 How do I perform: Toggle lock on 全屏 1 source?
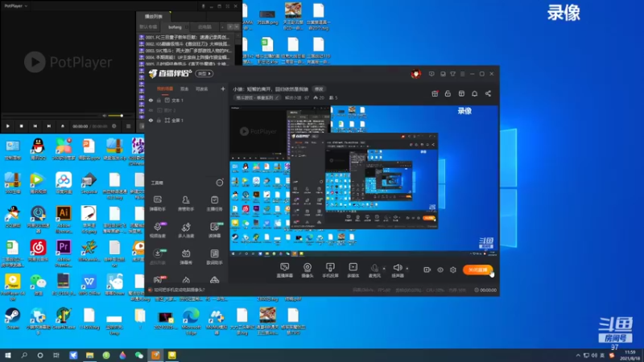point(159,121)
